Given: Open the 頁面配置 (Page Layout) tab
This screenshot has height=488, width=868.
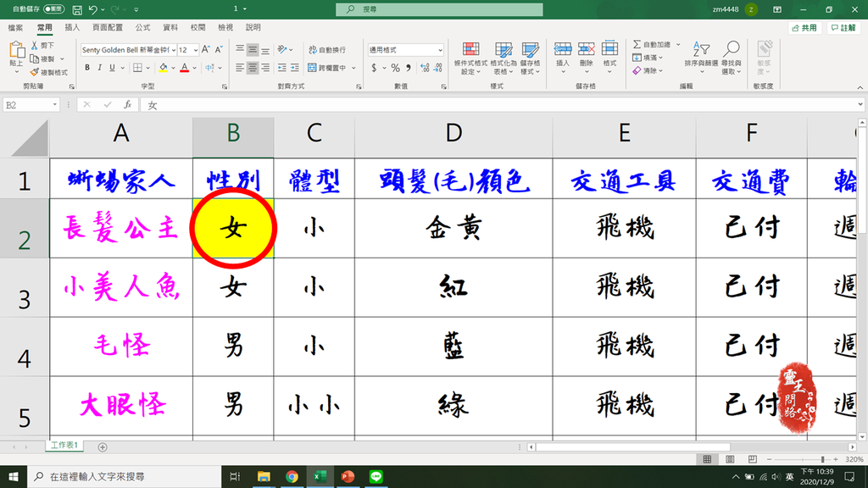Looking at the screenshot, I should pyautogui.click(x=108, y=27).
